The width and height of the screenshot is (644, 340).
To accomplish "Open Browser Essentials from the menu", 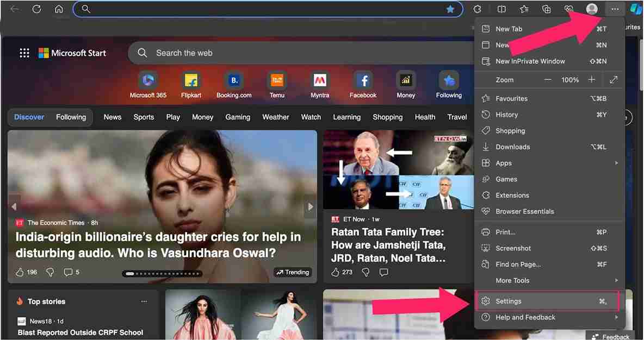I will click(x=549, y=211).
